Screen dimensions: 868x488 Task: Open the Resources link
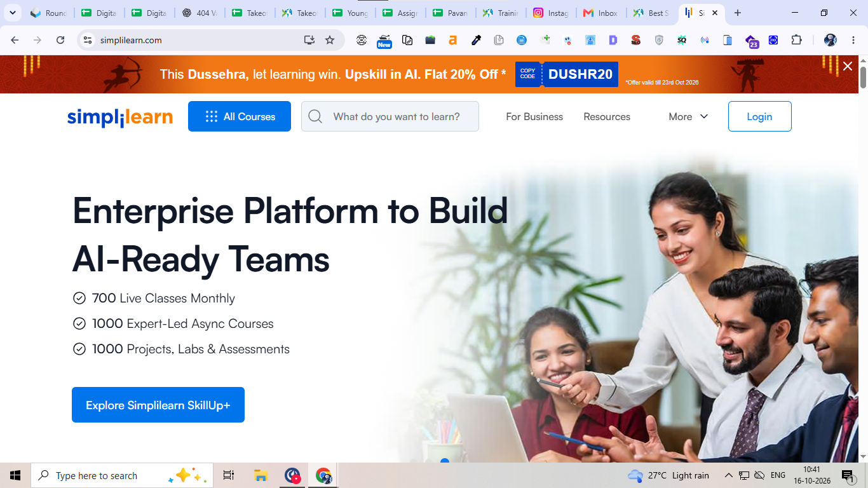click(607, 117)
